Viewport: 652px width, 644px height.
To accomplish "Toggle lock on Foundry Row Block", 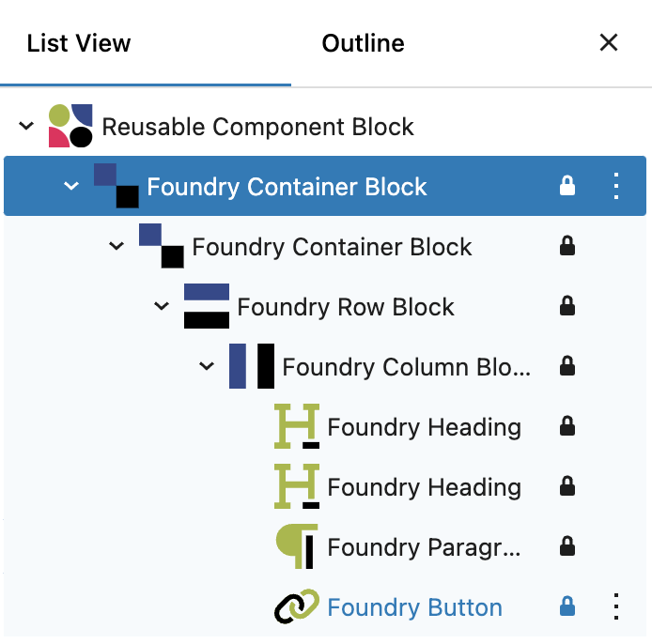I will click(567, 307).
